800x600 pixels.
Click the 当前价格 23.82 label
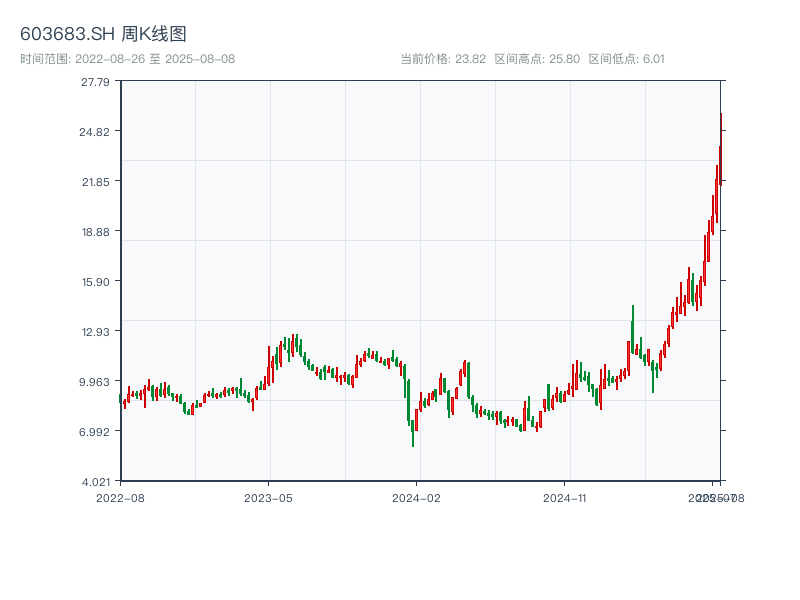coord(443,59)
